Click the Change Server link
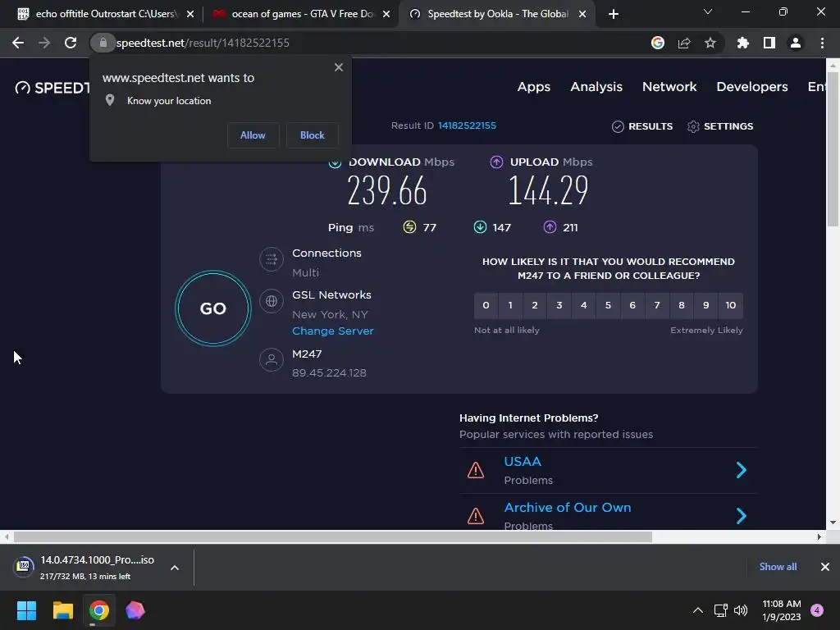 333,331
